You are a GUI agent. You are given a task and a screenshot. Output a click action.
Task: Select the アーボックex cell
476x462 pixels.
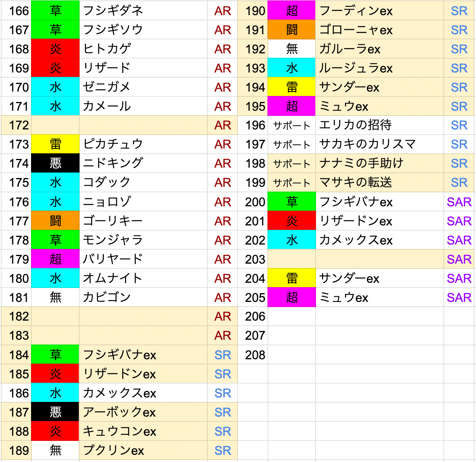(143, 412)
